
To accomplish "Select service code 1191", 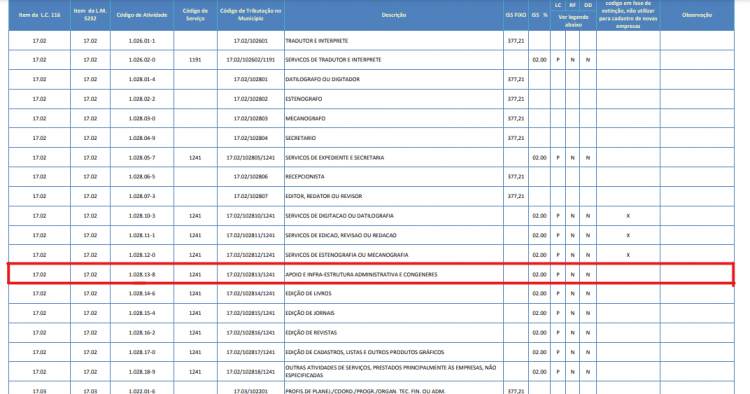I will (x=195, y=60).
